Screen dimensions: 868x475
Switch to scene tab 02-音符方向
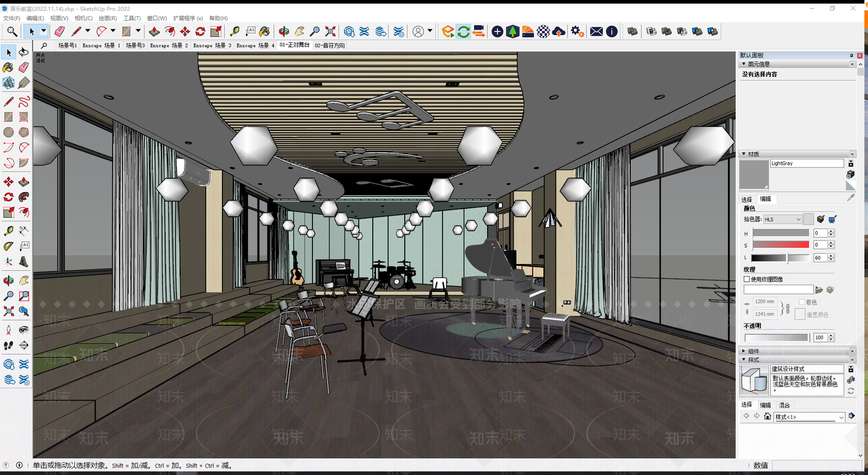[x=330, y=46]
